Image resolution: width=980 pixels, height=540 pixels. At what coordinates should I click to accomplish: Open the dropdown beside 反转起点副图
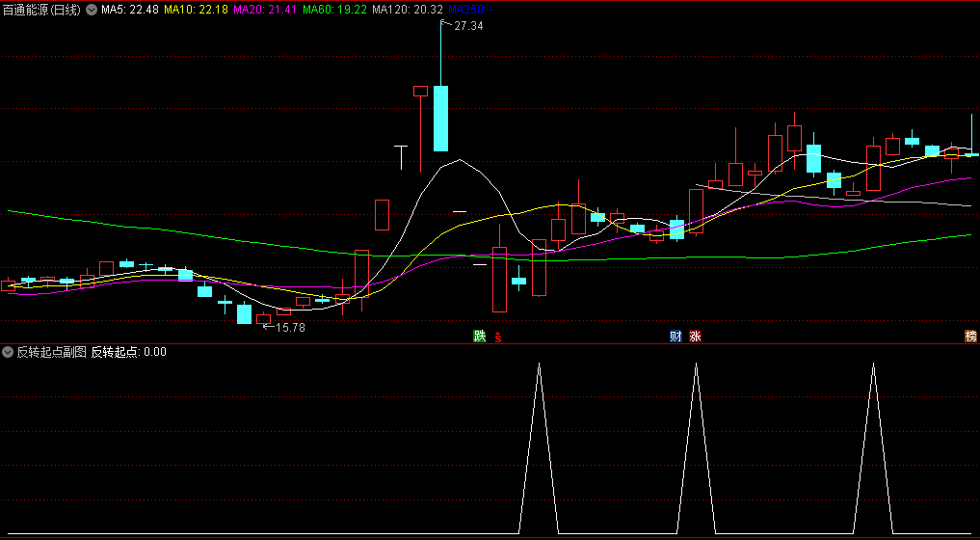pyautogui.click(x=8, y=352)
